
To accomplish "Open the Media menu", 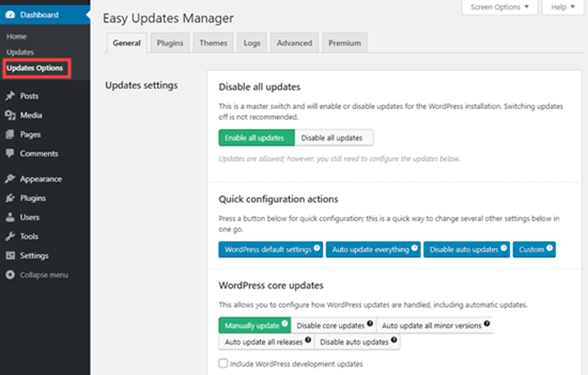I will [45, 115].
